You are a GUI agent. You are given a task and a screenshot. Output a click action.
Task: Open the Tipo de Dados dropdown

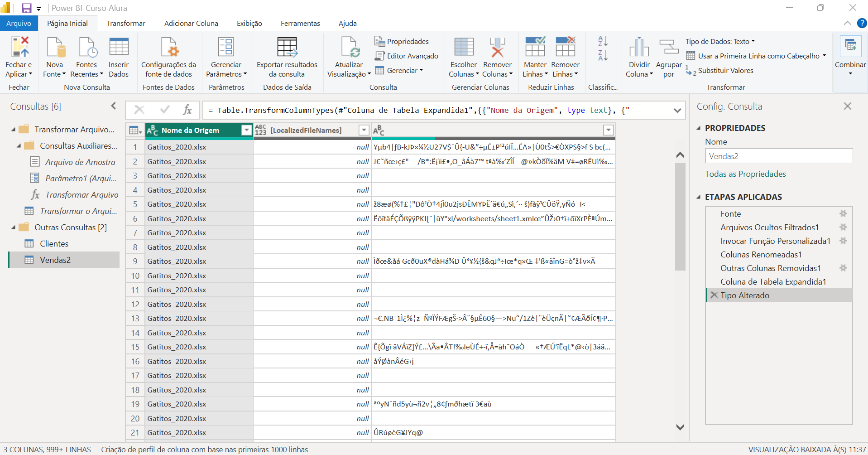(x=720, y=41)
